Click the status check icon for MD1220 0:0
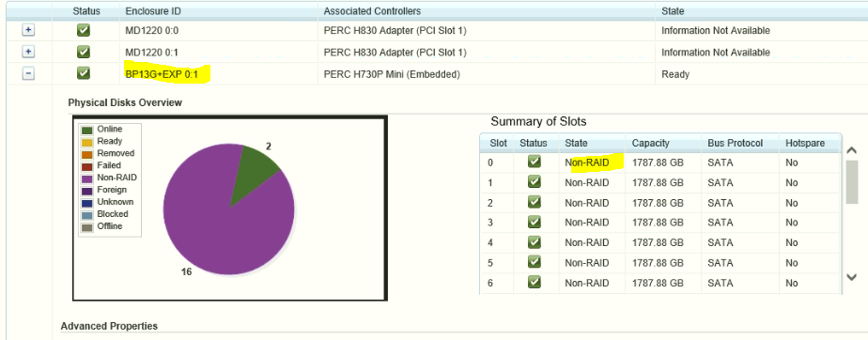 [x=84, y=30]
